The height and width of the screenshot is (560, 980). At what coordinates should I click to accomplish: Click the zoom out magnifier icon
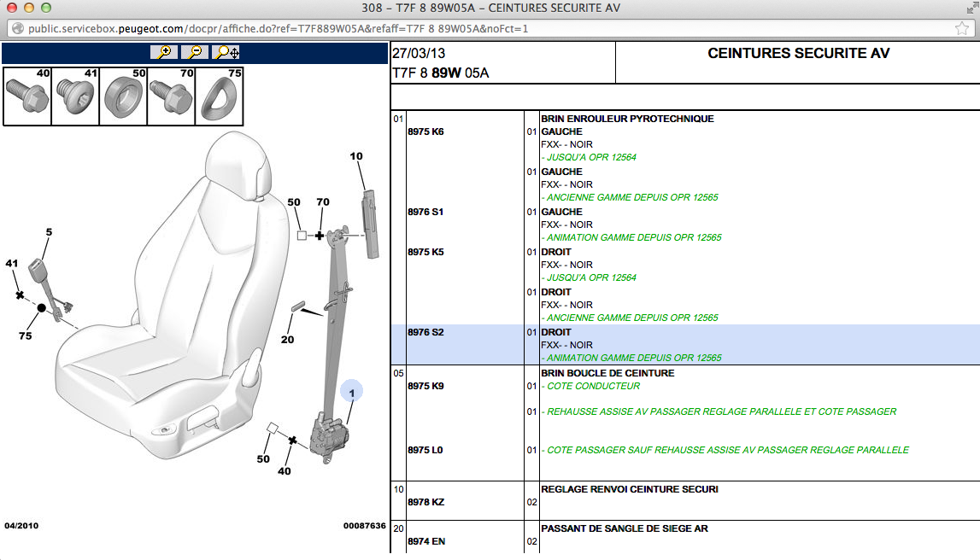point(195,52)
